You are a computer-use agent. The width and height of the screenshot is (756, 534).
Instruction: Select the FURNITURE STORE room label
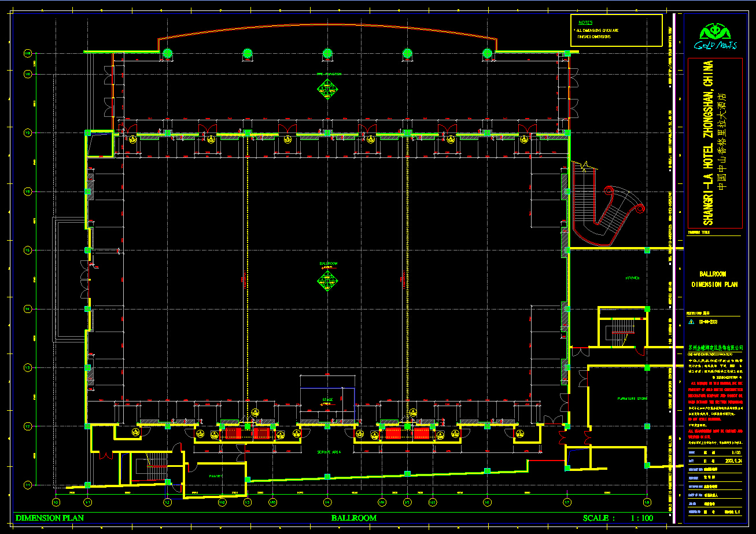click(632, 399)
